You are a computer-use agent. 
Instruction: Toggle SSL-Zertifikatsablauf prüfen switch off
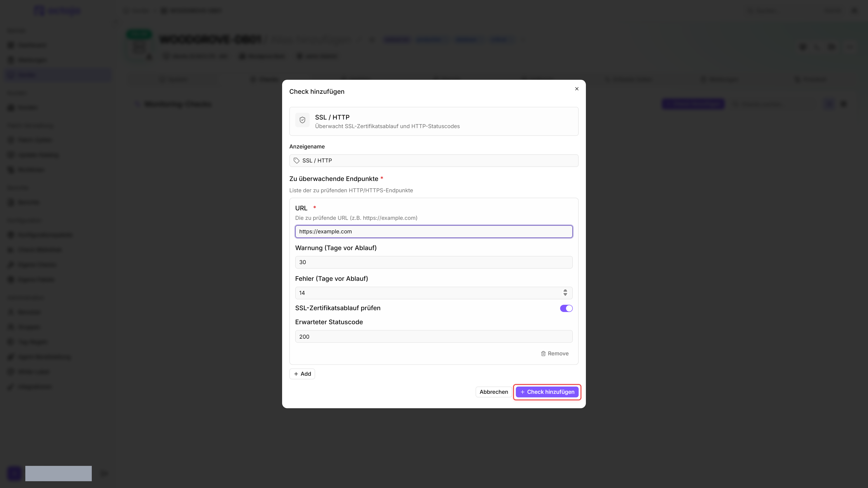[566, 308]
